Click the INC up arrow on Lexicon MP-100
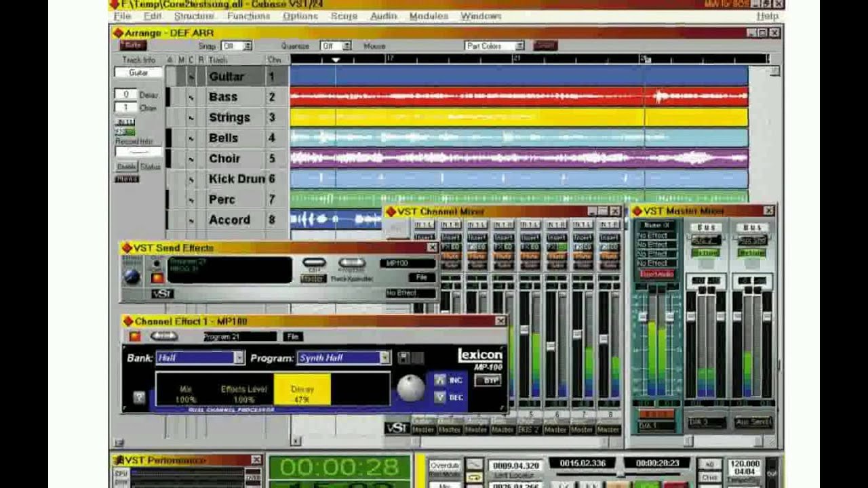The width and height of the screenshot is (868, 488). (x=439, y=380)
